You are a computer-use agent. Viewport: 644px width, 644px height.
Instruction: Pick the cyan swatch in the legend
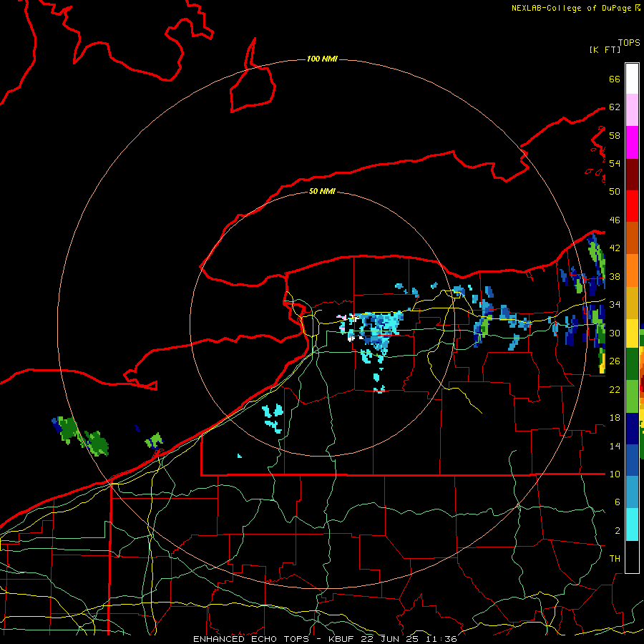click(632, 525)
